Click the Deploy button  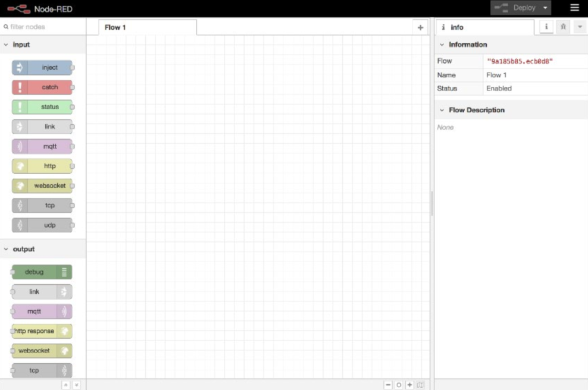click(x=515, y=8)
